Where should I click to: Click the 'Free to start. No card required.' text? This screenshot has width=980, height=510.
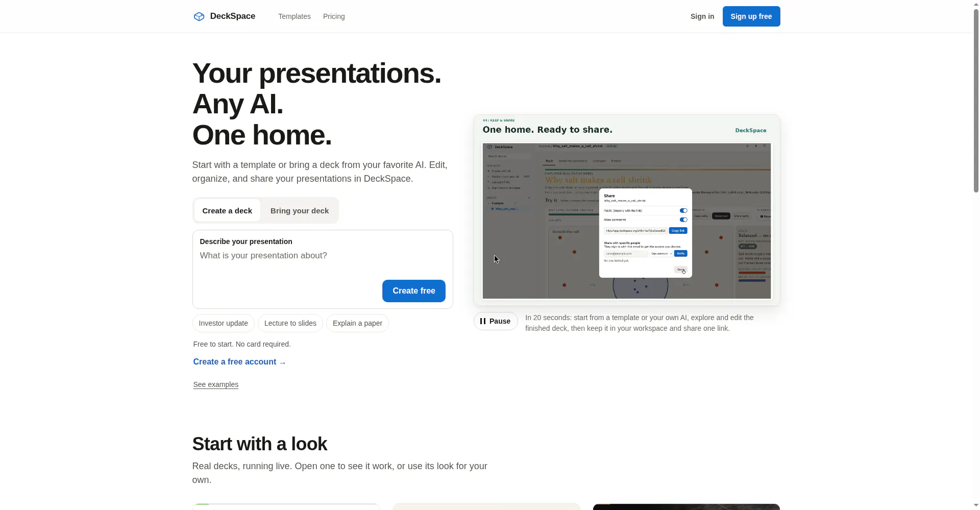coord(242,344)
